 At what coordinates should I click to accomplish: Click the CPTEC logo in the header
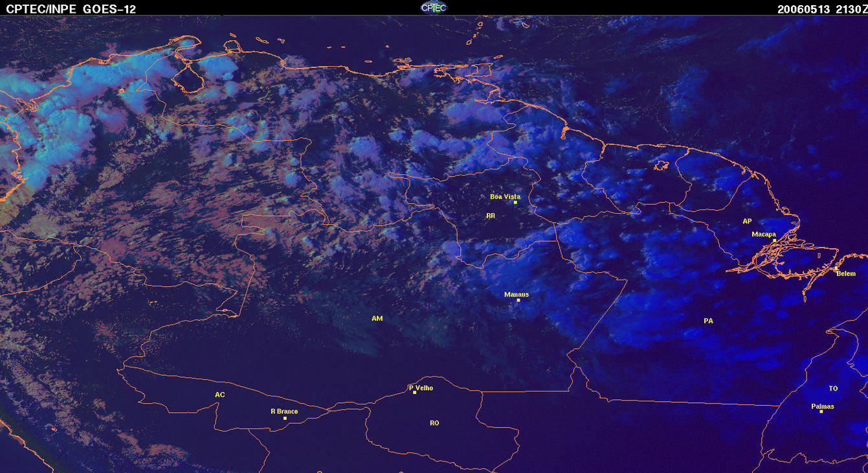(434, 7)
